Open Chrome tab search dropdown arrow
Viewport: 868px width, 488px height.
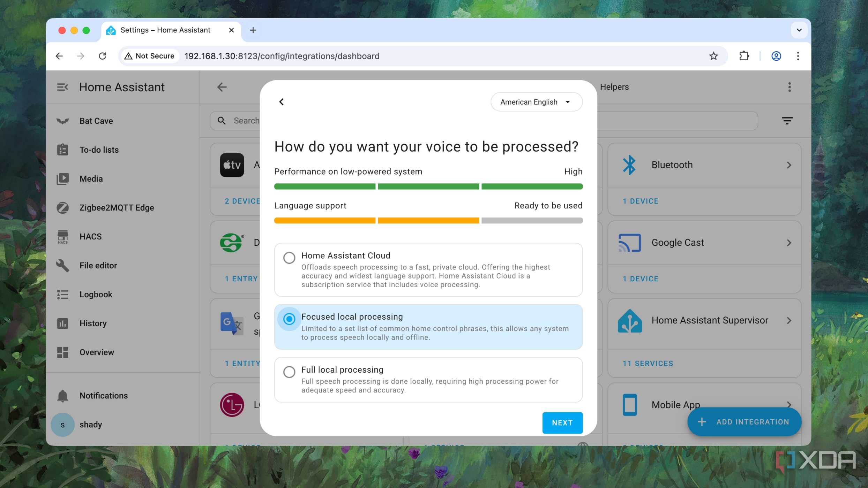[x=799, y=30]
